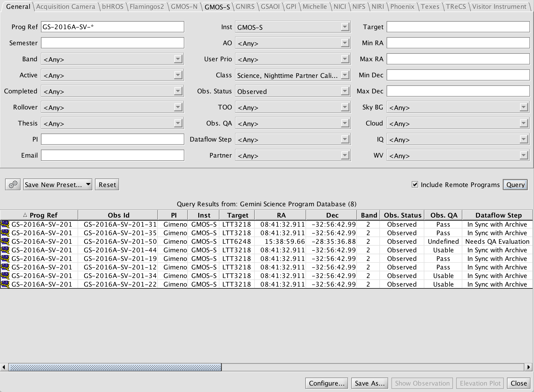Open the IQ dropdown
Screen dimensions: 534x392
click(458, 139)
